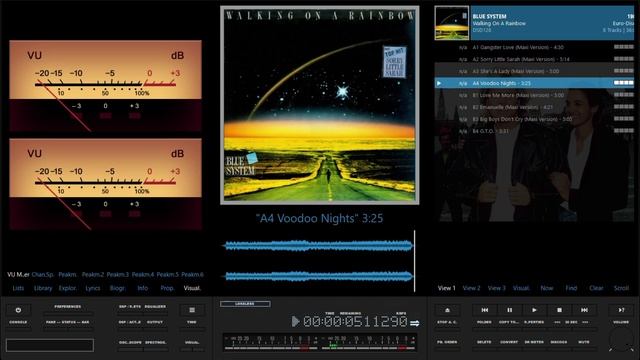Open the Biogr. panel tab
The height and width of the screenshot is (360, 640).
tap(118, 288)
